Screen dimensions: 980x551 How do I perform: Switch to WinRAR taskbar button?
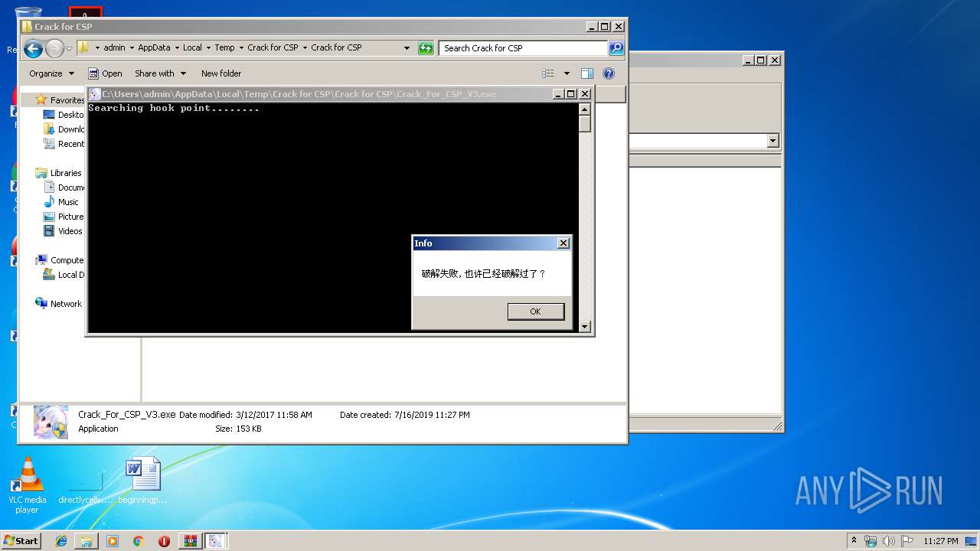(x=190, y=541)
